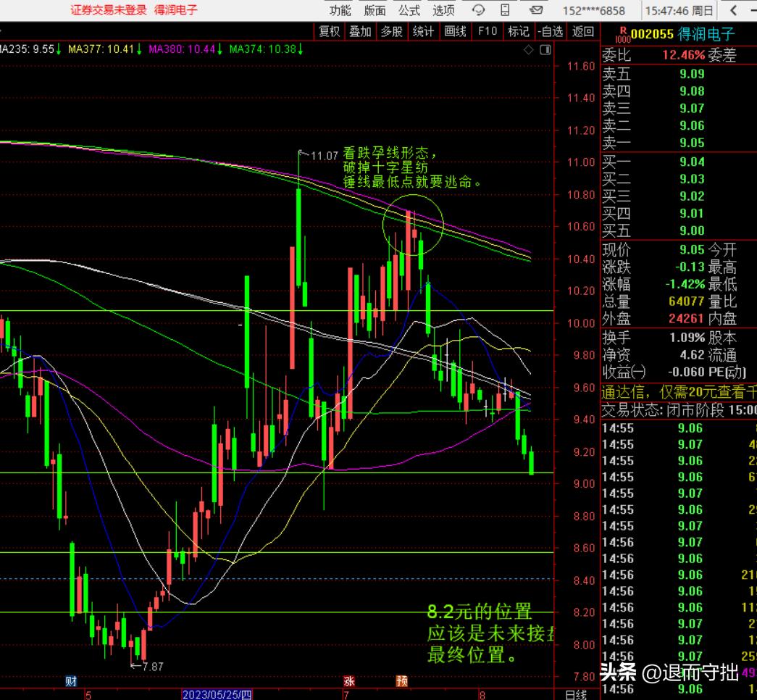
Task: Click the 统计 statistics button
Action: click(423, 32)
